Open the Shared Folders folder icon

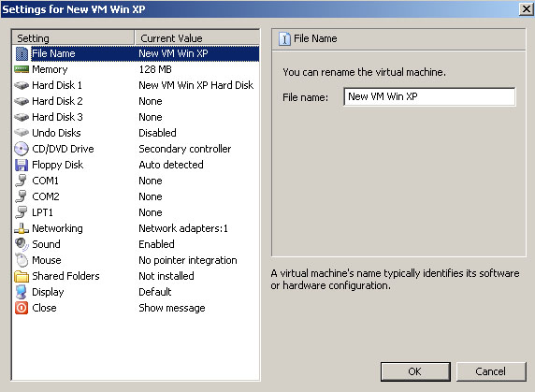pyautogui.click(x=22, y=276)
